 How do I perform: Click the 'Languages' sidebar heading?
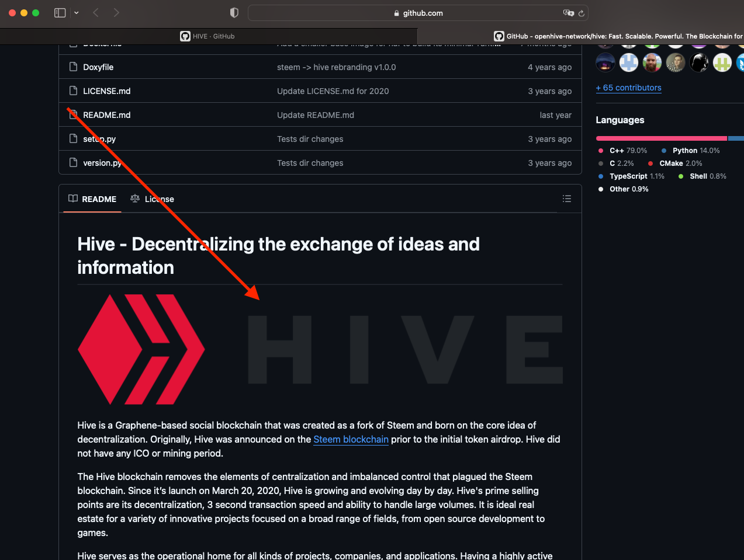coord(620,120)
